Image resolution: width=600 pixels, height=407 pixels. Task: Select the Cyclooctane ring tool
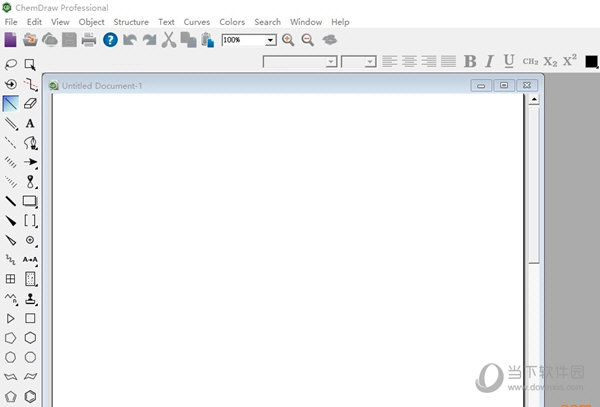pyautogui.click(x=30, y=357)
